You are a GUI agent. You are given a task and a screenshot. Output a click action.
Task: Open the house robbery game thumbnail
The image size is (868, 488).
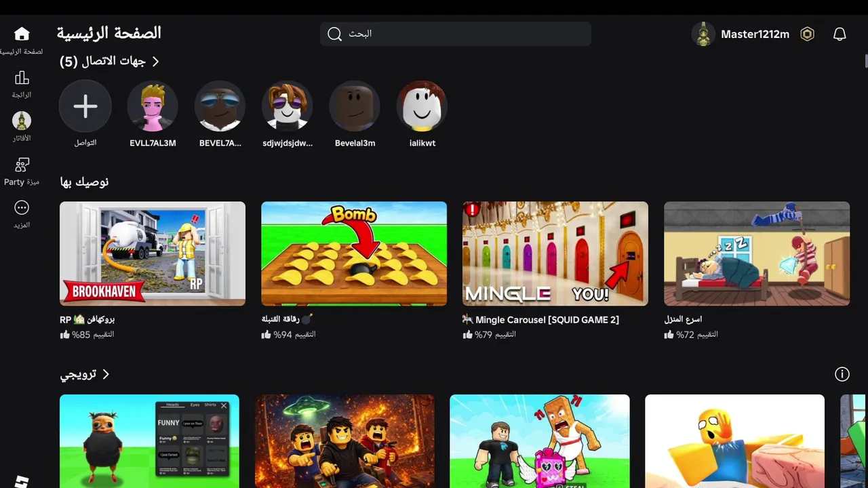[x=757, y=253]
